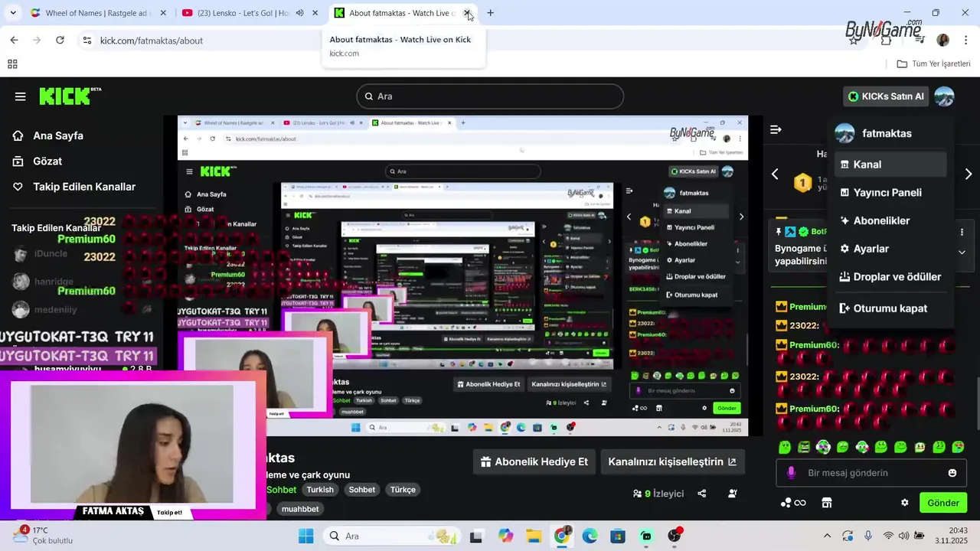Click the purple microphone icon in chat box

[x=792, y=473]
